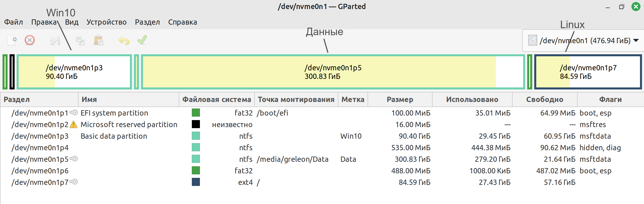Select the /dev/nvme0n1p4 row
The width and height of the screenshot is (644, 204).
(322, 147)
